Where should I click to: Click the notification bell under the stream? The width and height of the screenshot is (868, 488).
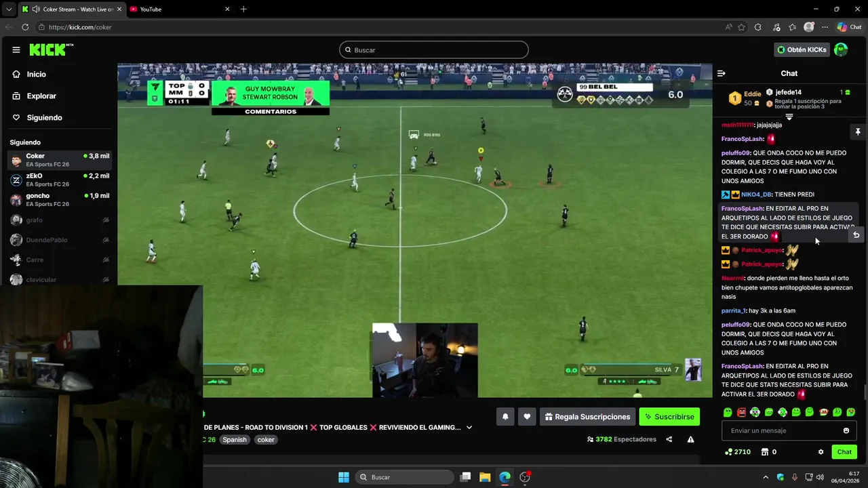(505, 417)
